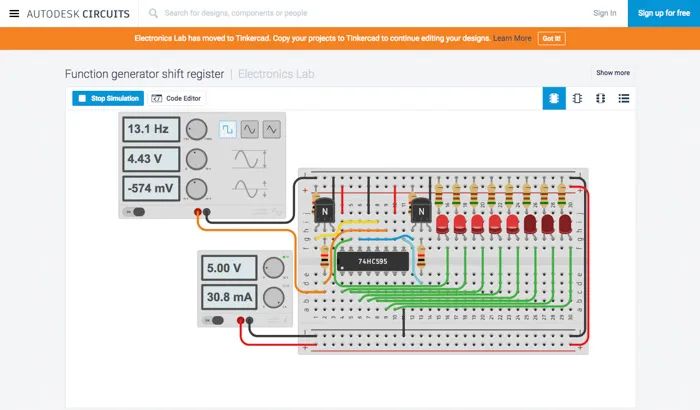This screenshot has width=700, height=410.
Task: Expand details with Show more
Action: [613, 73]
